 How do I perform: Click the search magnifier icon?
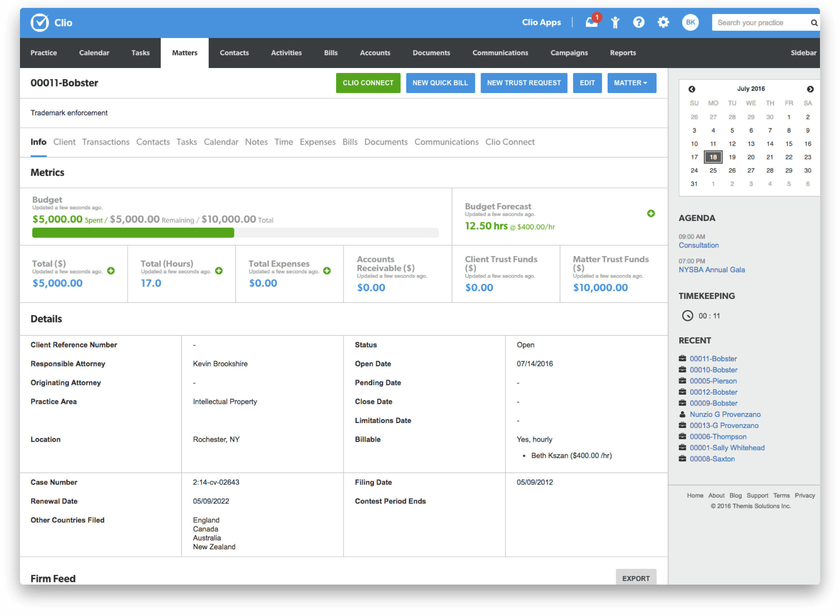(x=814, y=23)
